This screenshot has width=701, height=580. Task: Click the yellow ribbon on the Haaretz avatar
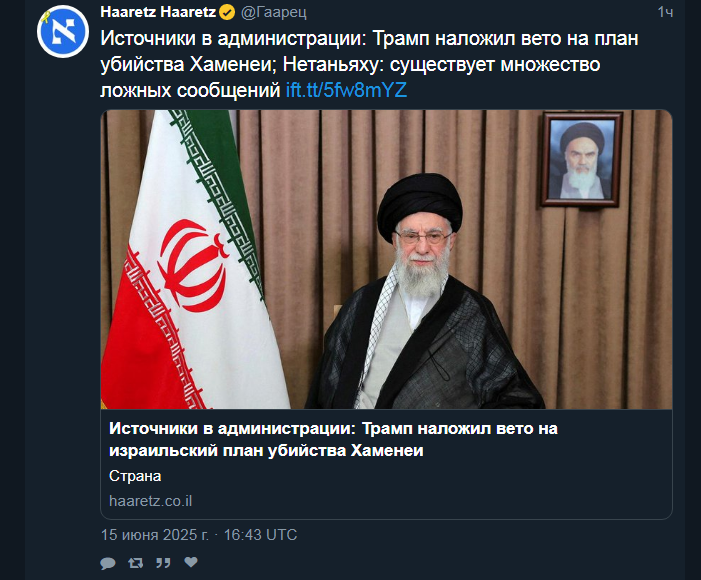point(44,18)
